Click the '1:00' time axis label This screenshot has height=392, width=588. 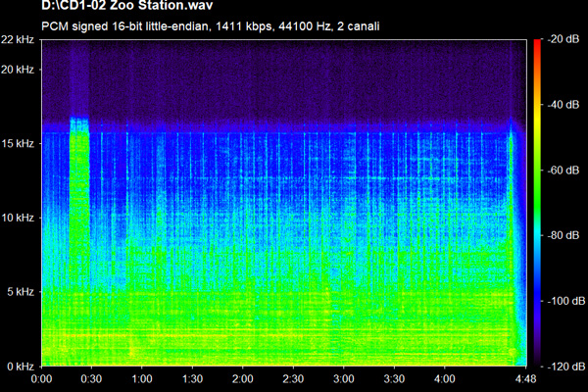coord(142,379)
